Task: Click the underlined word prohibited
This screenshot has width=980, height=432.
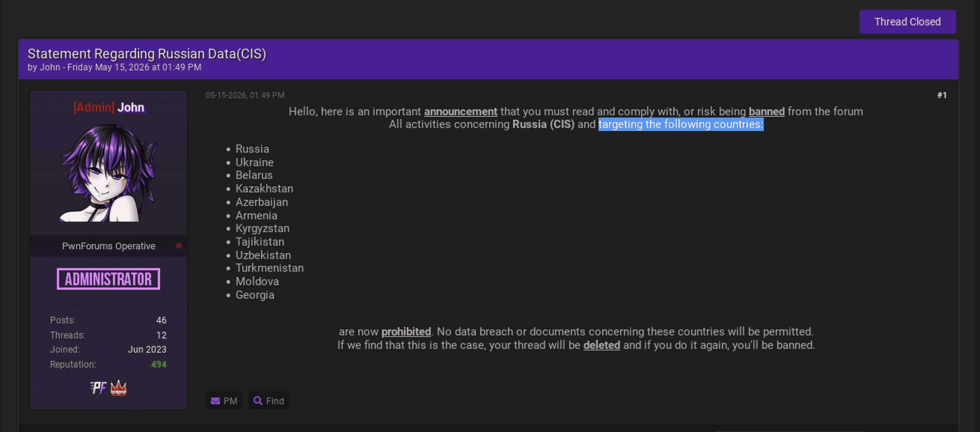Action: coord(406,332)
